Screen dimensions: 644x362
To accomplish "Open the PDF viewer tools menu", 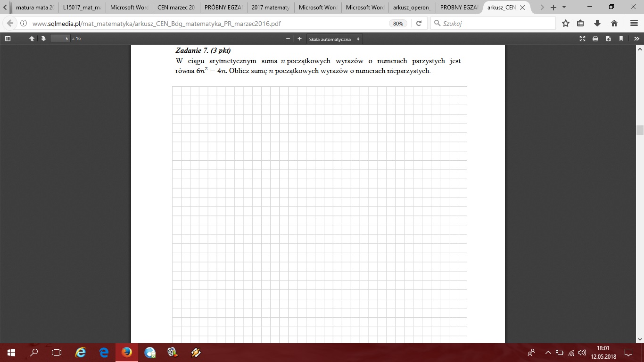I will 634,39.
